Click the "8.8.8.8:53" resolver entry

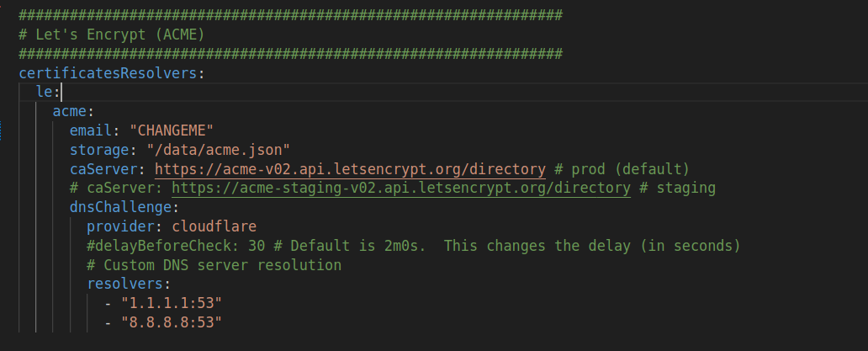pos(172,322)
